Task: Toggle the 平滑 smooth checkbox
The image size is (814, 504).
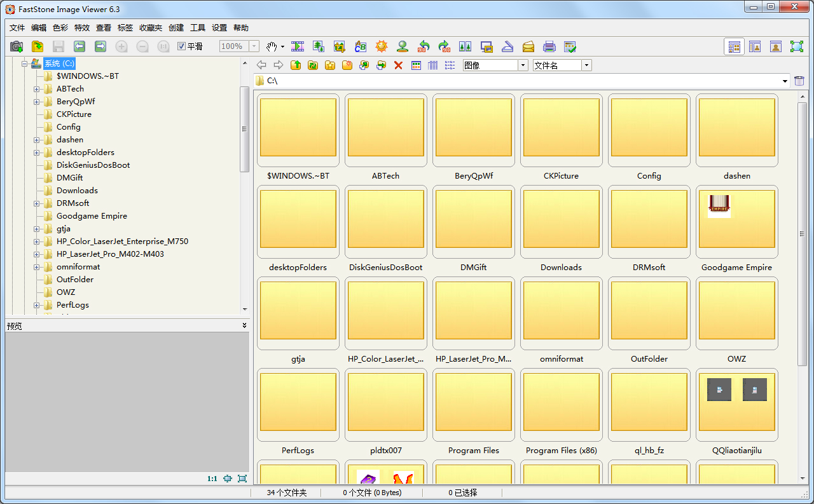Action: click(181, 46)
